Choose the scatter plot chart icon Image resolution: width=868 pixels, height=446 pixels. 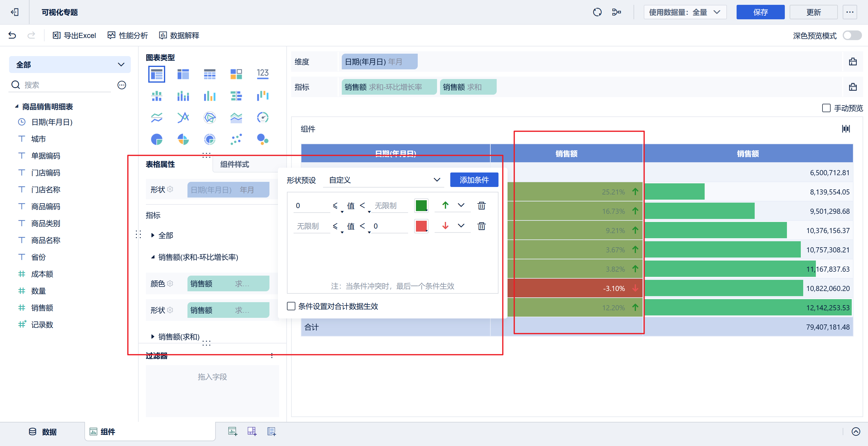(236, 139)
